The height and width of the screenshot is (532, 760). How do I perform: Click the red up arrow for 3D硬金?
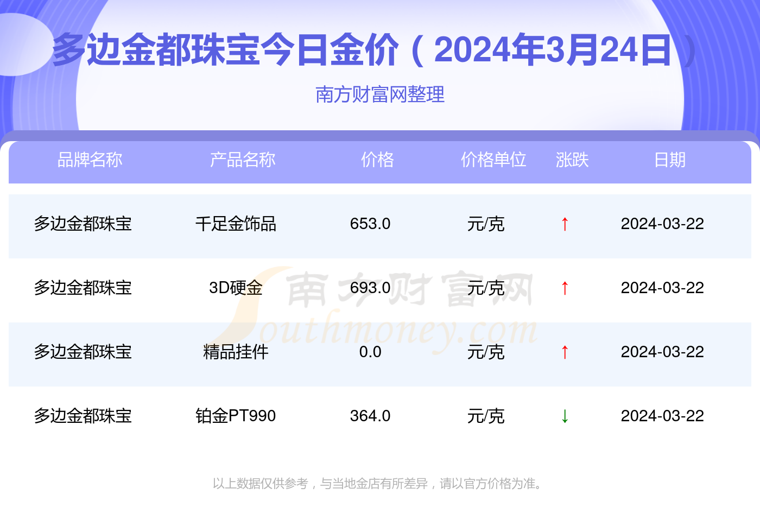(x=565, y=288)
